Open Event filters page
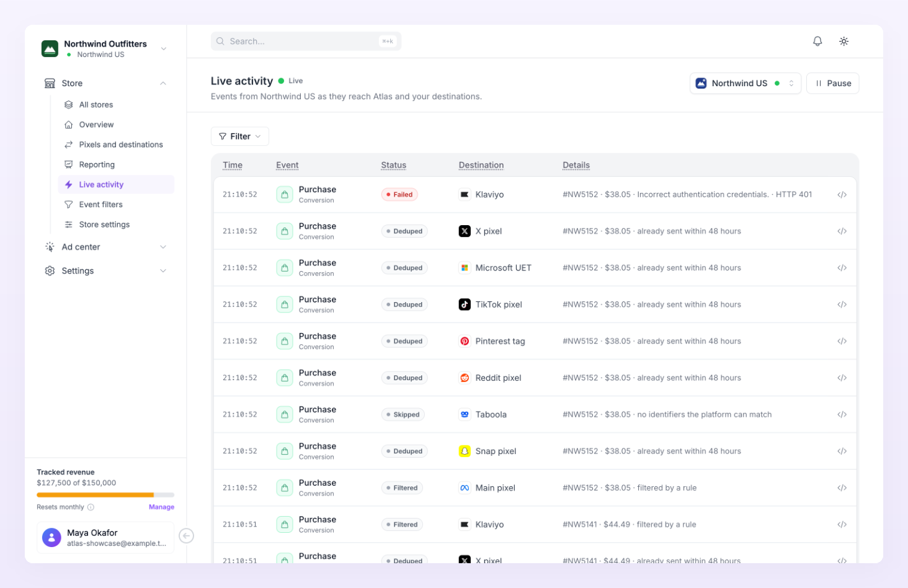 [x=116, y=205]
